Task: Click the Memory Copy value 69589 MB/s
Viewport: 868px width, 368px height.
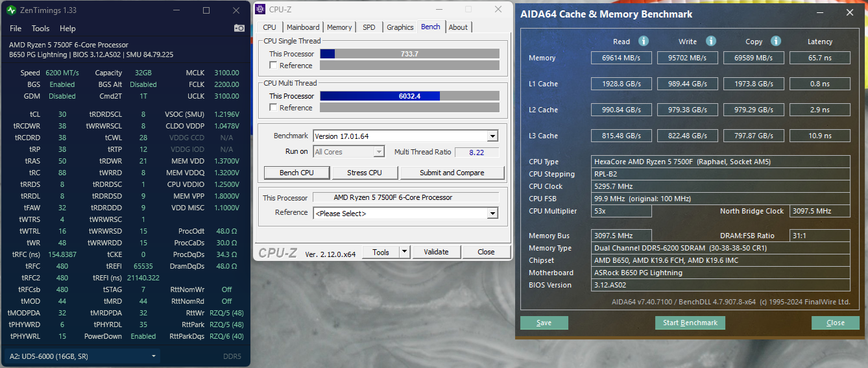Action: 754,58
